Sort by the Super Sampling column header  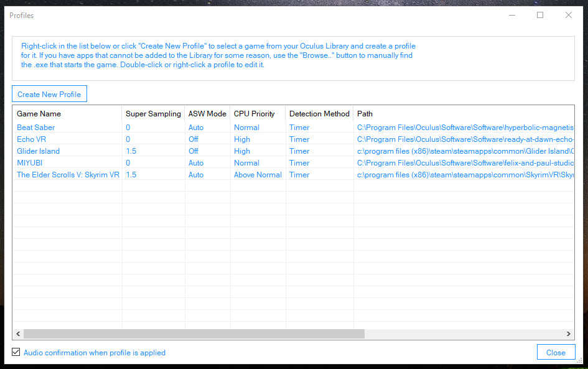tap(153, 114)
